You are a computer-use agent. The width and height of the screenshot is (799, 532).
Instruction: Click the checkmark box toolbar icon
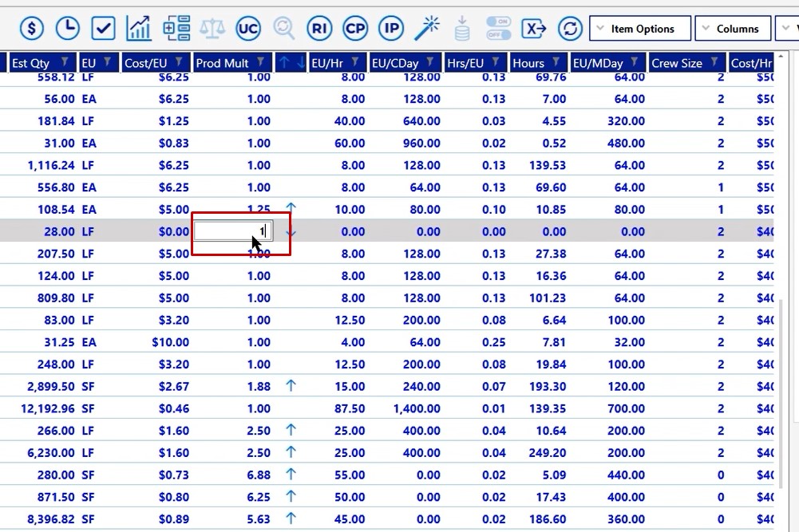coord(103,29)
